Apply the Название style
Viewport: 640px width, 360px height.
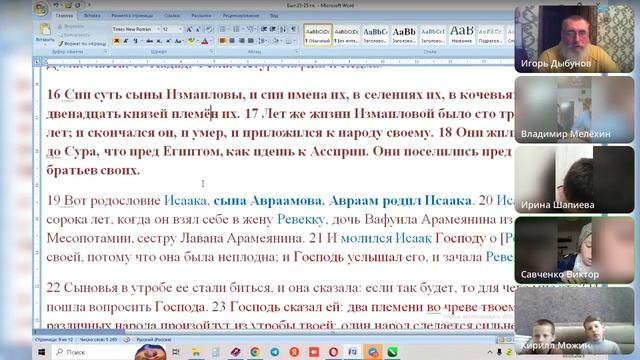[462, 35]
